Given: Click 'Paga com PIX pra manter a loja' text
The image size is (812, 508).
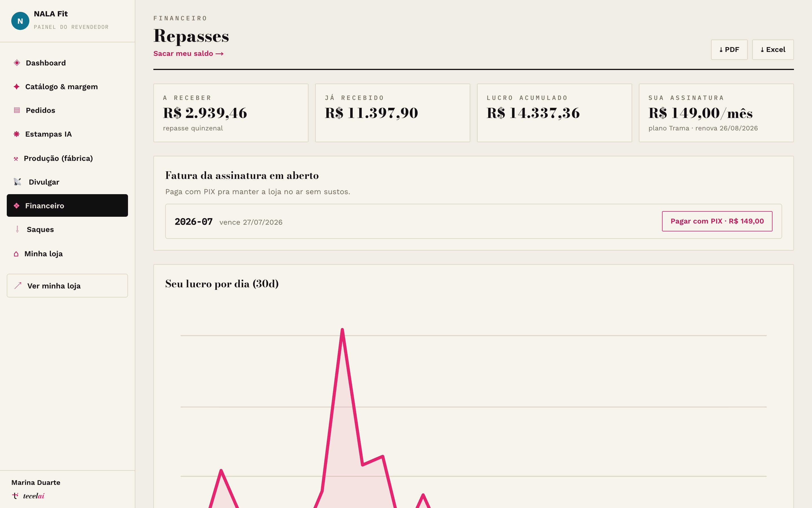Looking at the screenshot, I should coord(257,192).
